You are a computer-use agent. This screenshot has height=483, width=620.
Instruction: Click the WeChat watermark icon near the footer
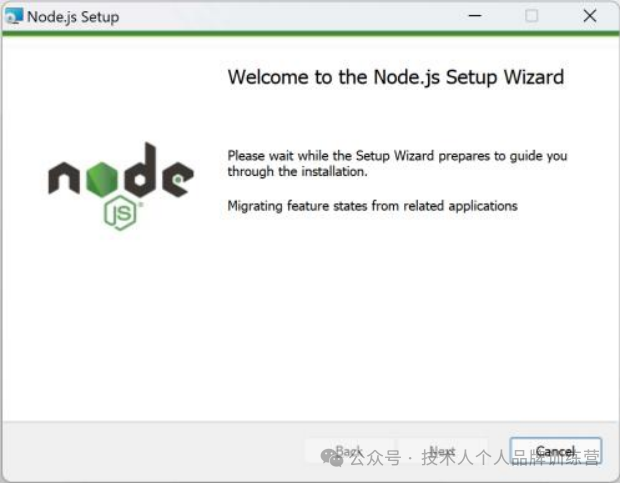tap(332, 457)
